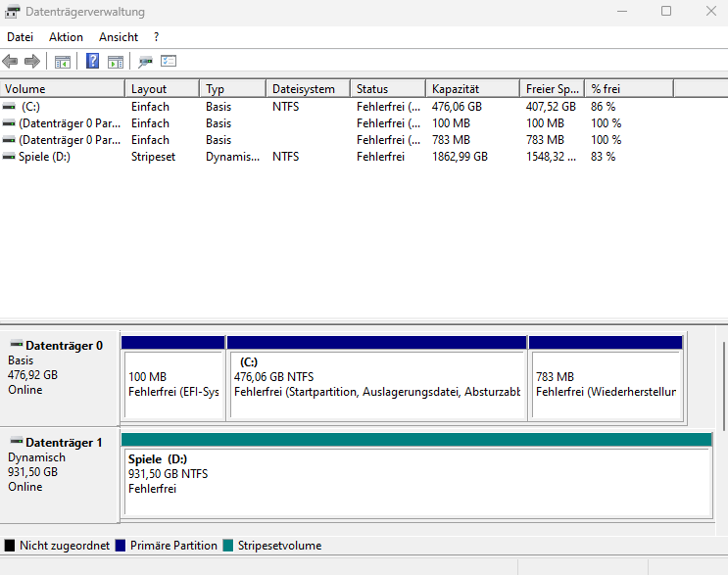Click the black Nicht zugeordnet legend swatch
This screenshot has height=575, width=728.
10,546
